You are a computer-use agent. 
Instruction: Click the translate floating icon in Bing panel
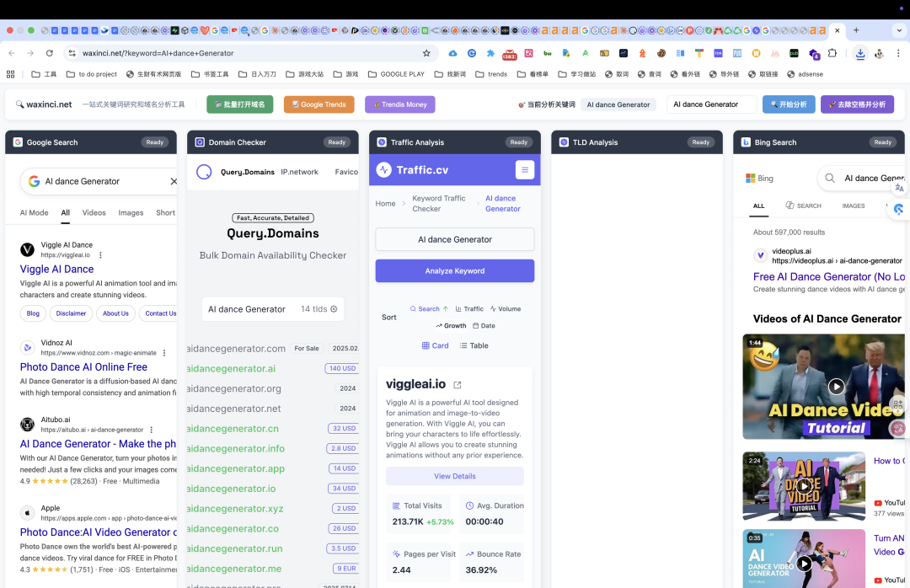click(899, 188)
